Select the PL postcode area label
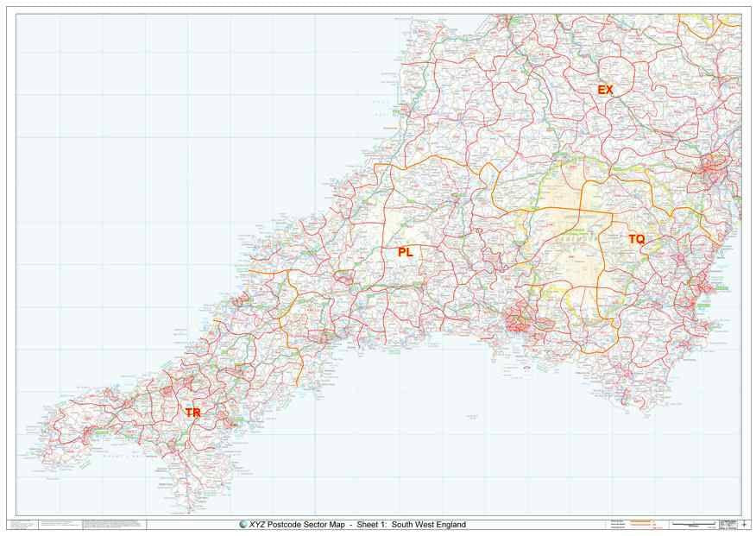This screenshot has width=756, height=536. point(404,253)
